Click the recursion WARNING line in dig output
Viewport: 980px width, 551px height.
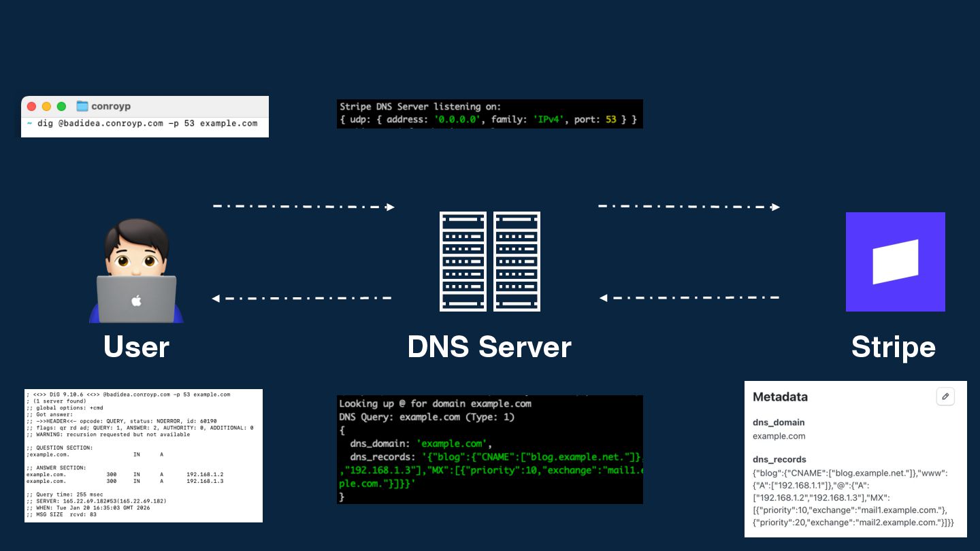pyautogui.click(x=108, y=434)
